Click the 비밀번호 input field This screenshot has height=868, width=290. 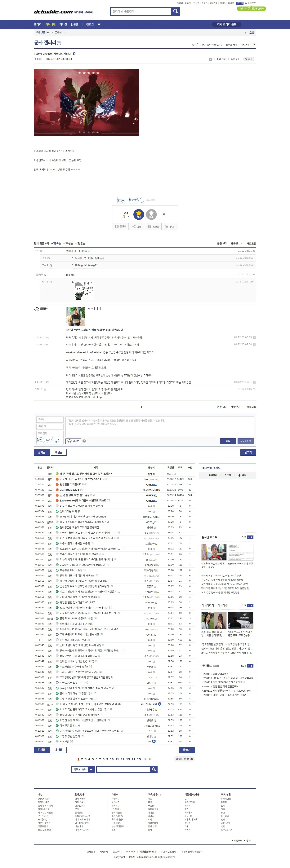click(50, 426)
